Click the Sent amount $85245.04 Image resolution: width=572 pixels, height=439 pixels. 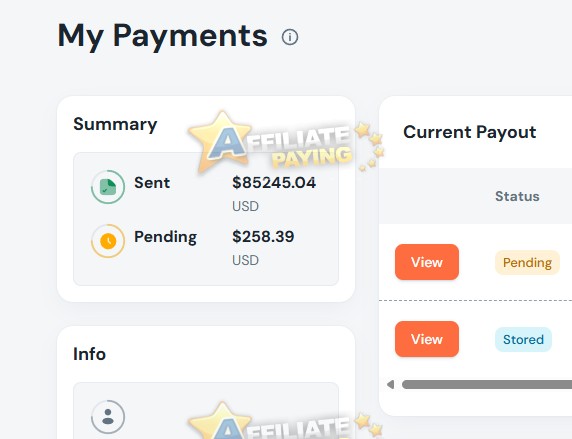tap(274, 182)
